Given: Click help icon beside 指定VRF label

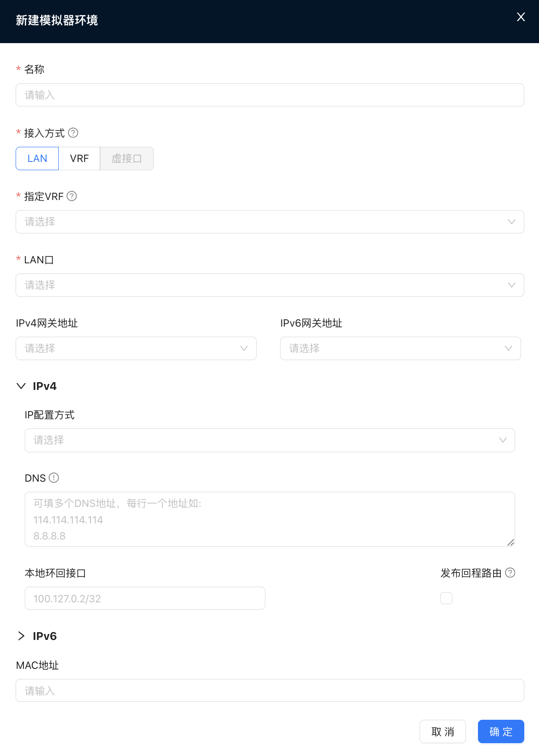Looking at the screenshot, I should click(72, 196).
